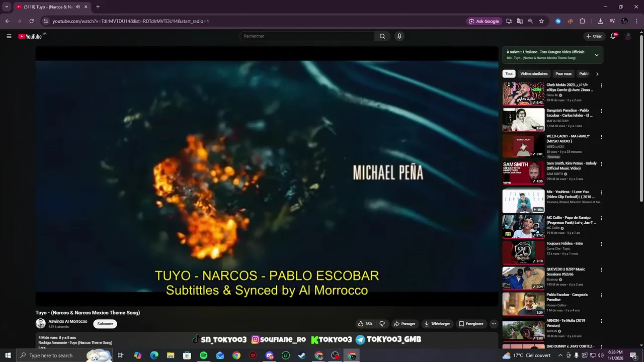Click the Enregistrer button
The image size is (644, 362).
tap(471, 324)
